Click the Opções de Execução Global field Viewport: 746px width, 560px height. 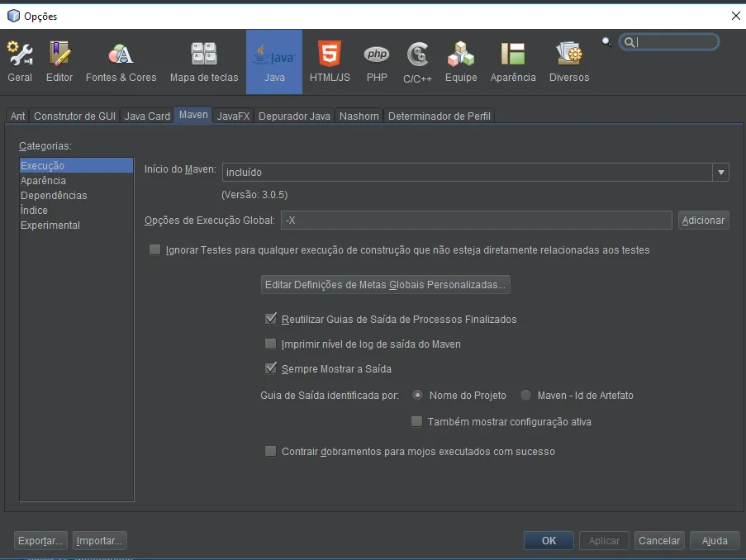coord(476,221)
